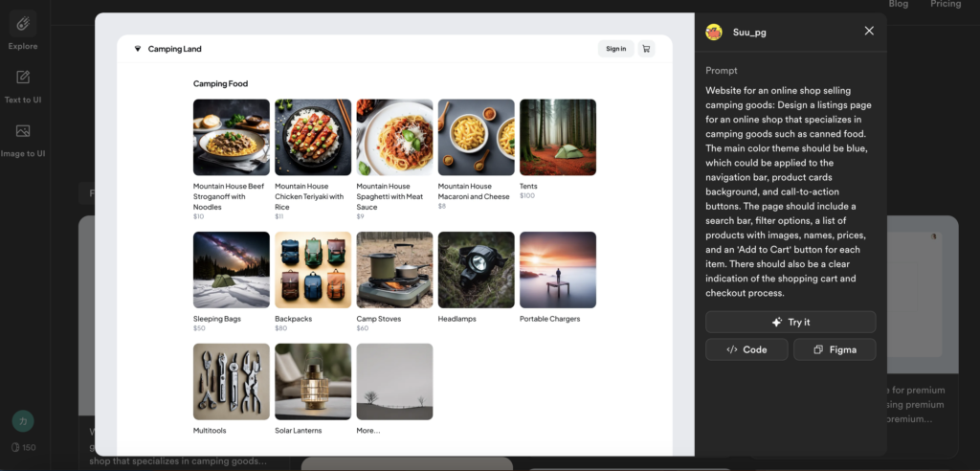The height and width of the screenshot is (471, 980).
Task: Click the 'Portable Chargers' product name
Action: point(550,319)
